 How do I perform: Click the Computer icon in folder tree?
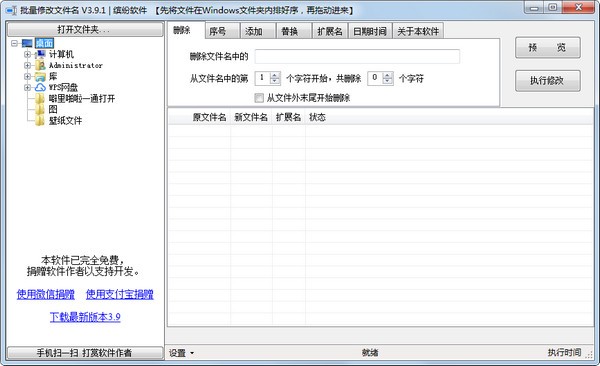(41, 54)
